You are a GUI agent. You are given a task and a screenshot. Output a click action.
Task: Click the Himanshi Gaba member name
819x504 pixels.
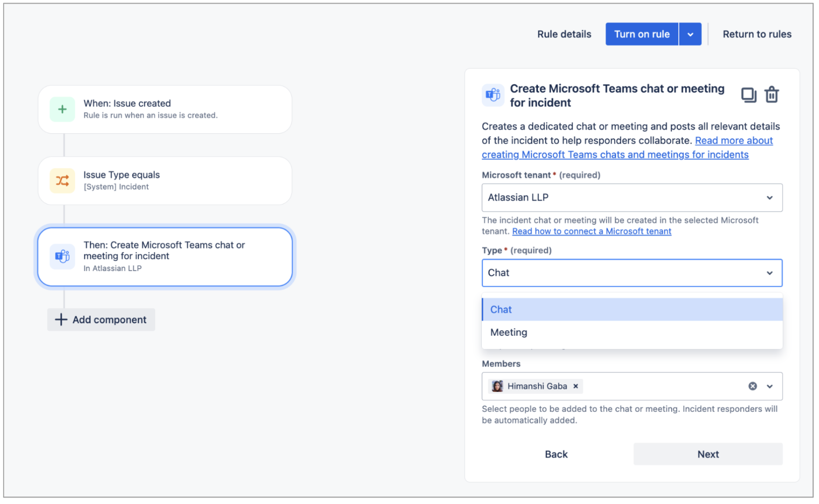[x=537, y=386]
